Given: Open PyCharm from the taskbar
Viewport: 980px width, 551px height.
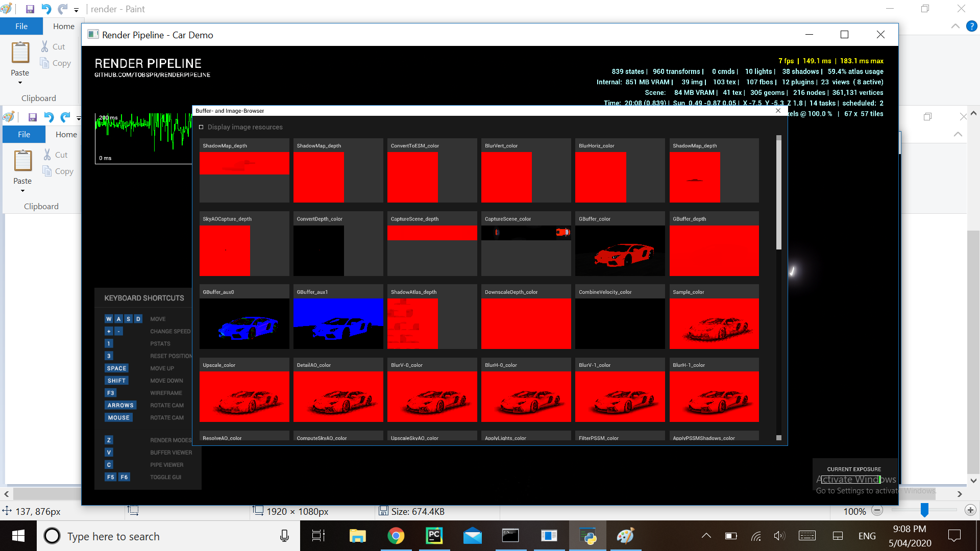Looking at the screenshot, I should (434, 536).
